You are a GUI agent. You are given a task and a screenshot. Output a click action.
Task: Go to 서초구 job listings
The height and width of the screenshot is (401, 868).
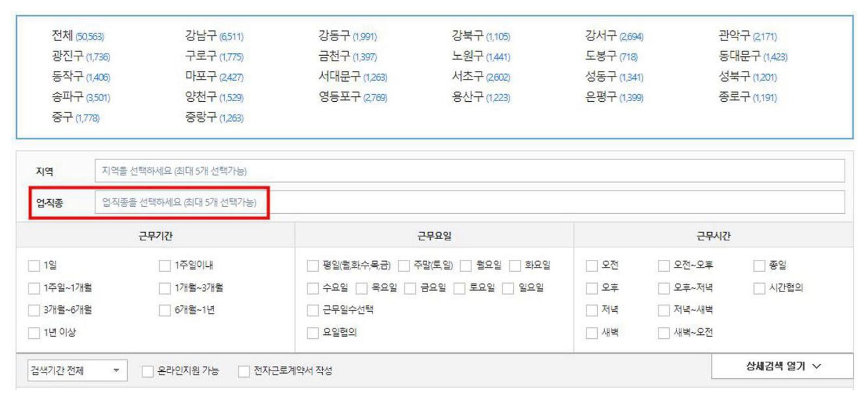[x=481, y=77]
